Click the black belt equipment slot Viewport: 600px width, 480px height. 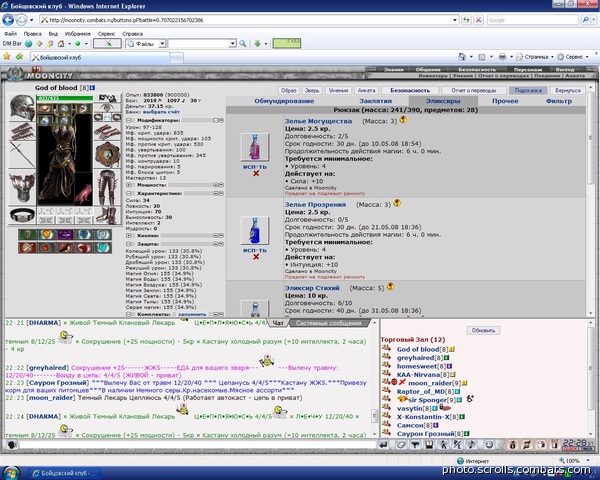(x=22, y=216)
